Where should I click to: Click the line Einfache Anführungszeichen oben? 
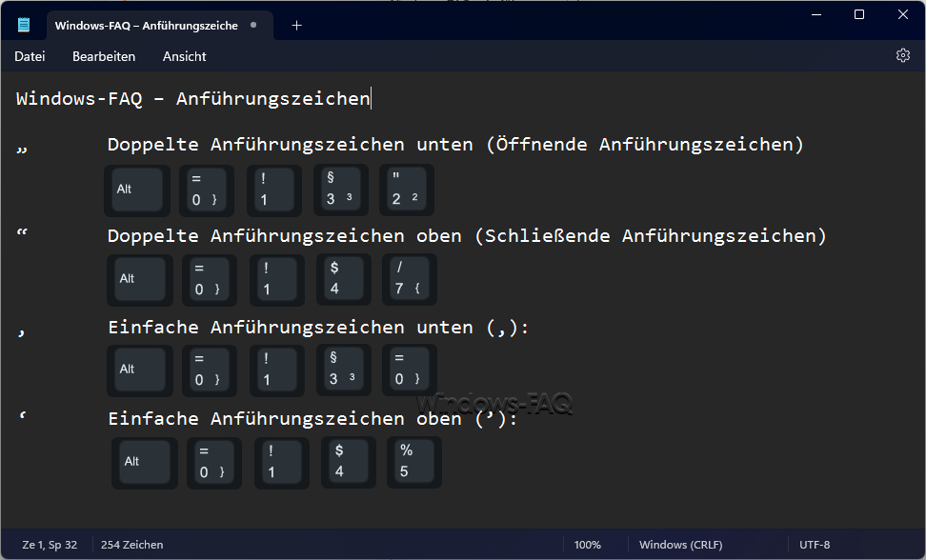coord(312,419)
